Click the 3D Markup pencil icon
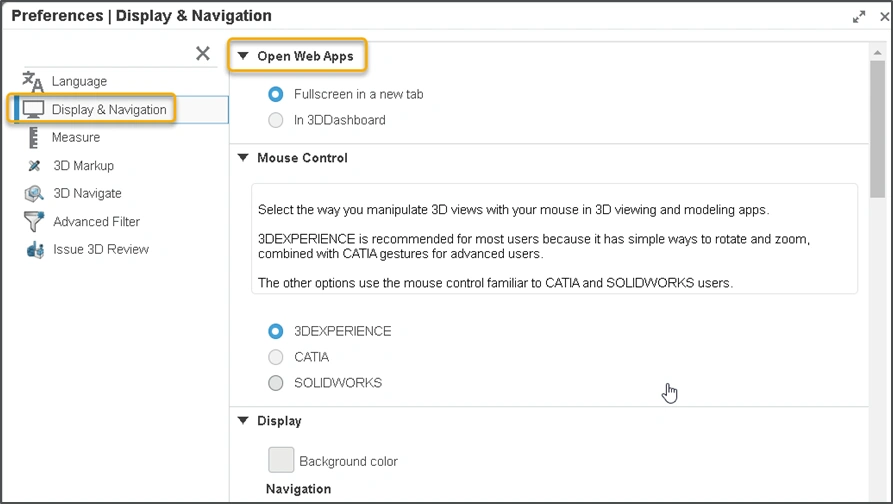 [x=34, y=165]
